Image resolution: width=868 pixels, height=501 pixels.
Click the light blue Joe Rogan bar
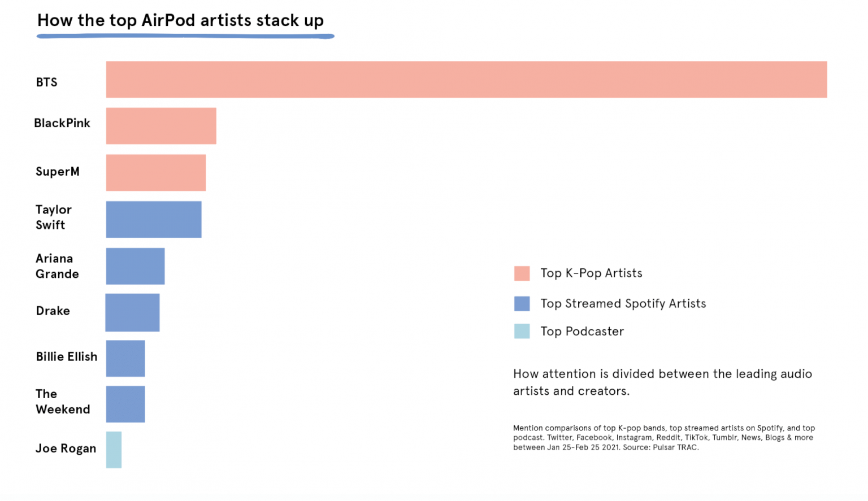coord(114,450)
